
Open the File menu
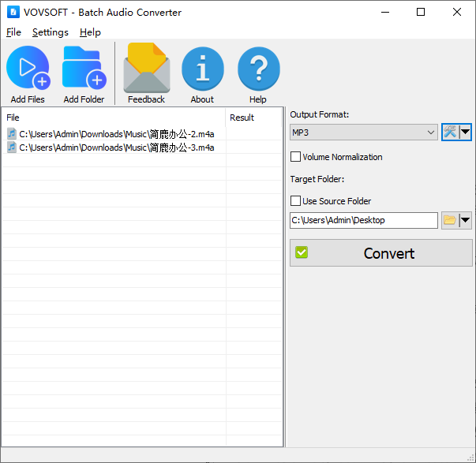click(13, 32)
